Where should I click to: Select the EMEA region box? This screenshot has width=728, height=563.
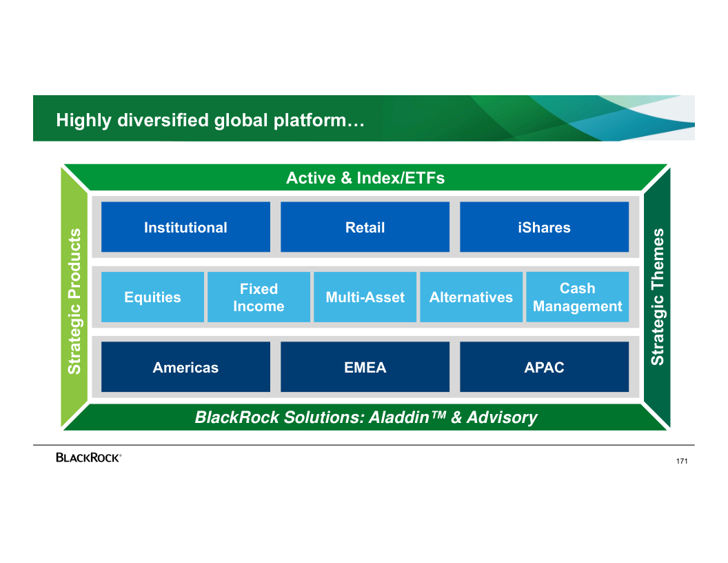pos(365,367)
